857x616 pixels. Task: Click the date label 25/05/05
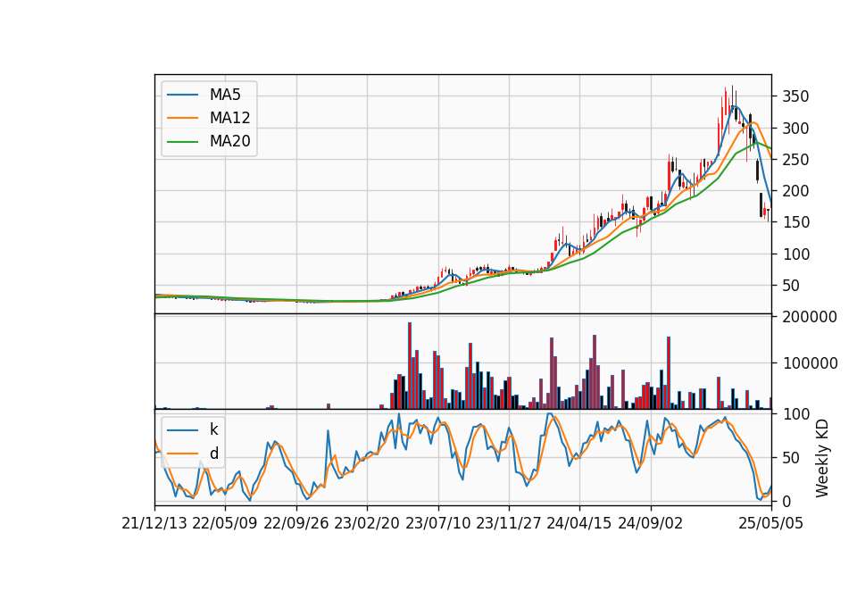pyautogui.click(x=771, y=524)
